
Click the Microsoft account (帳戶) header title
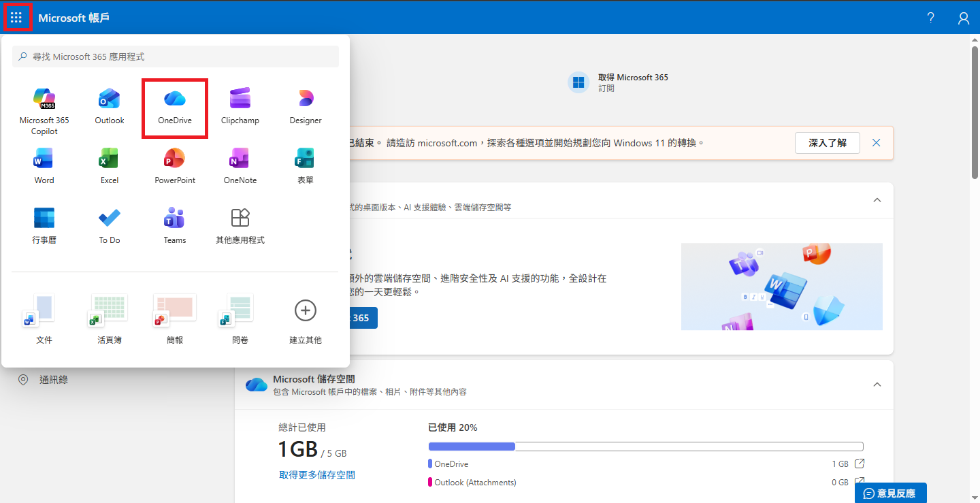click(x=74, y=18)
